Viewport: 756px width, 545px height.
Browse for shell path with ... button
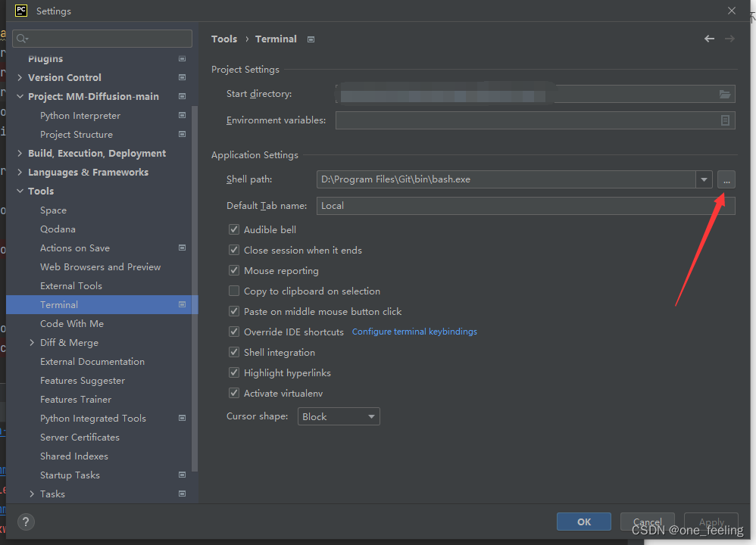coord(726,179)
